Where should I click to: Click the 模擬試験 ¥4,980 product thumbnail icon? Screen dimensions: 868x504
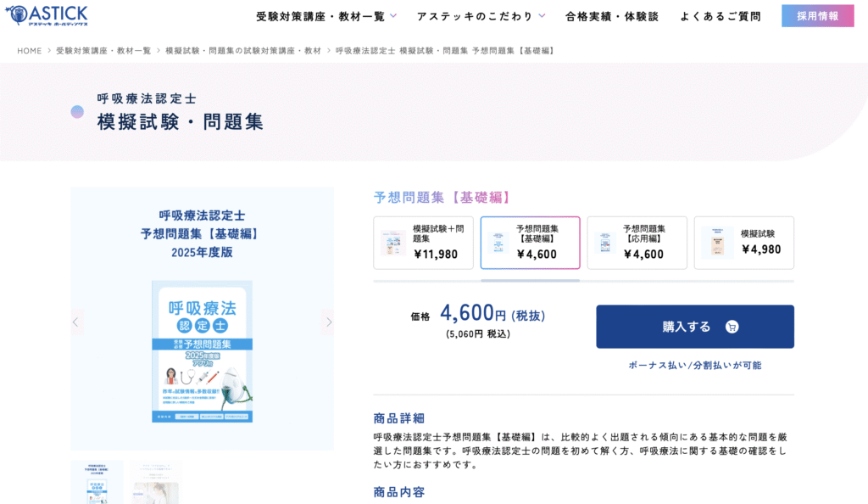click(x=716, y=243)
